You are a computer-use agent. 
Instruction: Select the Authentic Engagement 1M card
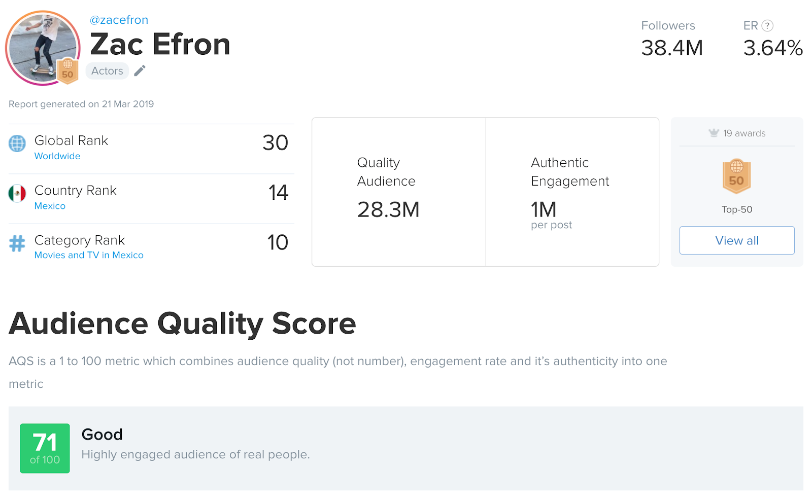coord(572,192)
